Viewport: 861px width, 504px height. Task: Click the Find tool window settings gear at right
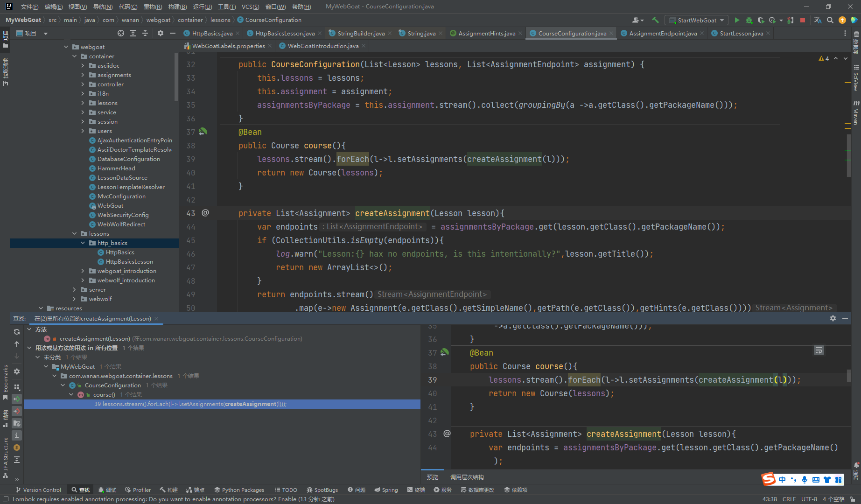click(x=833, y=318)
